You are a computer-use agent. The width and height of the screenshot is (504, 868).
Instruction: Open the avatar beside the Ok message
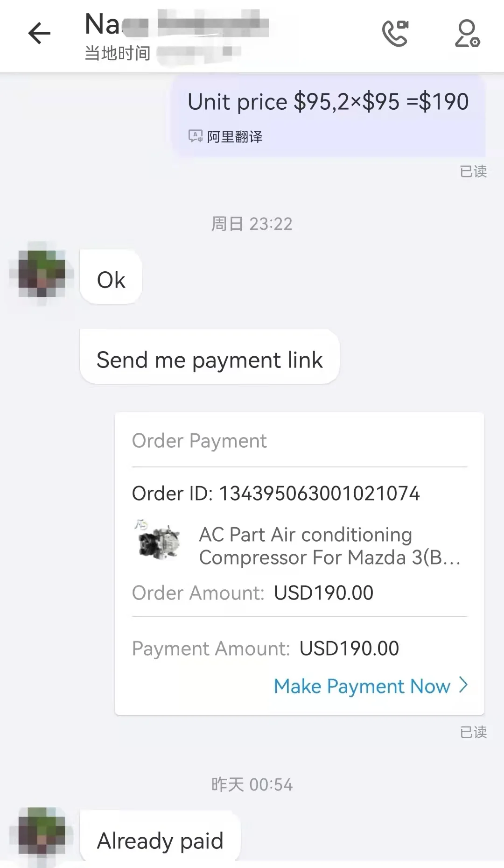(42, 274)
